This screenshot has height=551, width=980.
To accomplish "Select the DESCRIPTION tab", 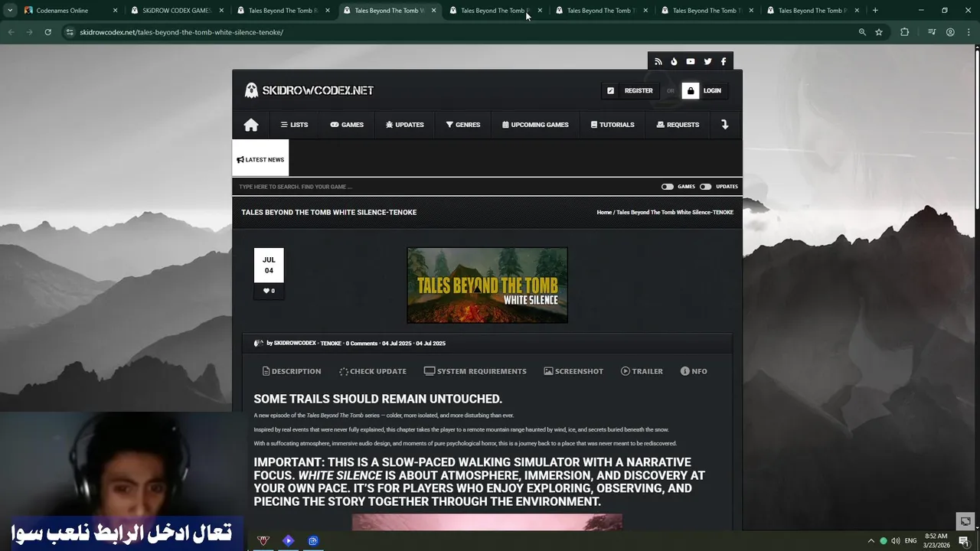I will [292, 371].
